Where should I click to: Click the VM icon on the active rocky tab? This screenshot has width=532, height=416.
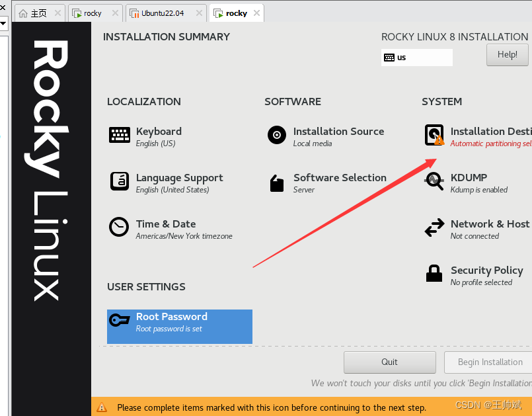[x=218, y=13]
